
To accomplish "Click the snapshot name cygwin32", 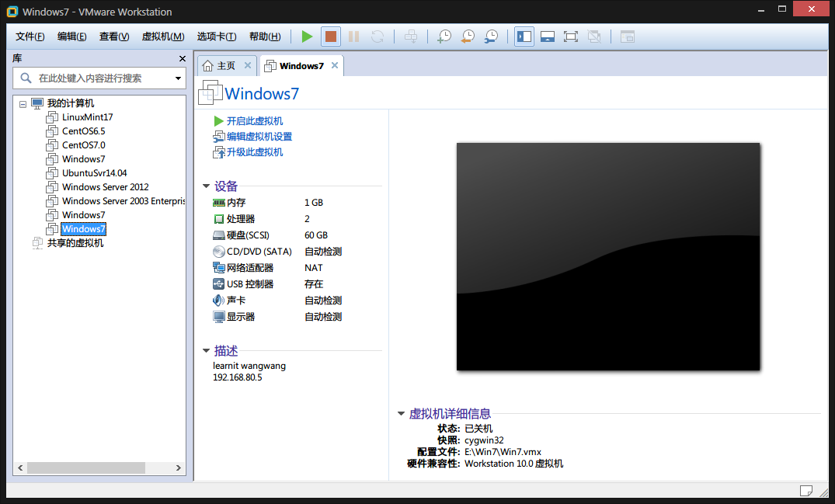I will [x=484, y=440].
